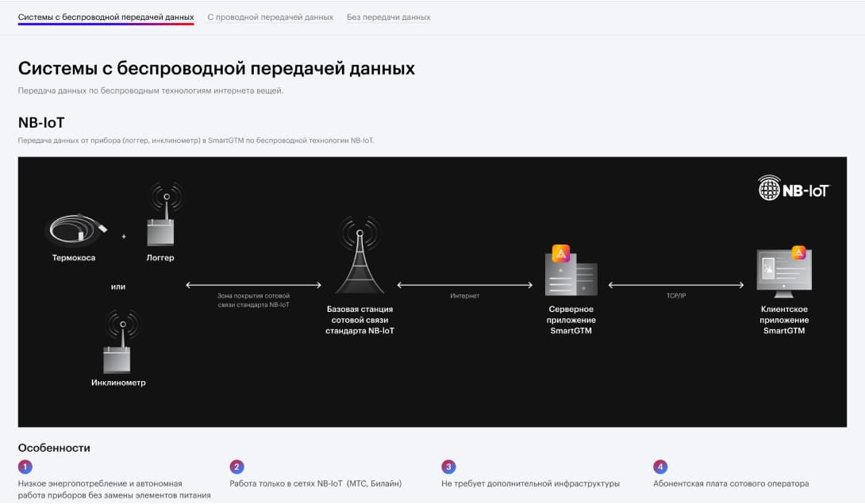Click feature number 1 badge
865x504 pixels.
pyautogui.click(x=25, y=467)
